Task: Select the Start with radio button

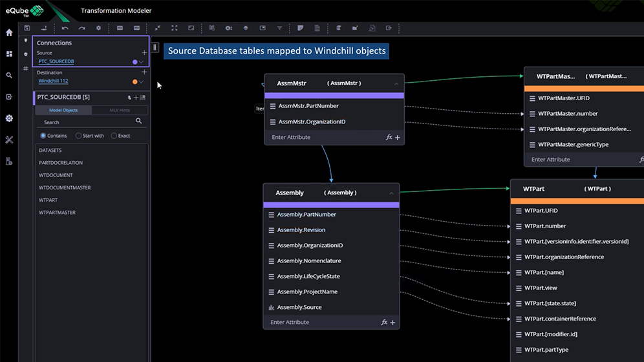Action: (78, 136)
